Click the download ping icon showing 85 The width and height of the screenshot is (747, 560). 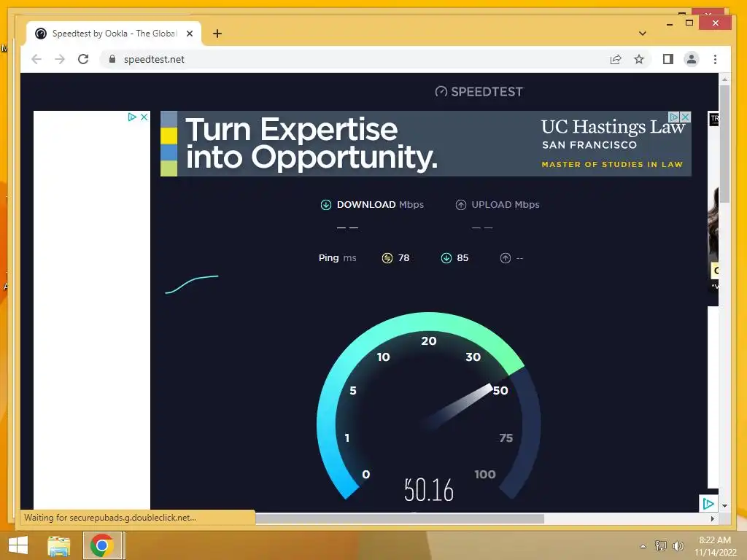[446, 258]
